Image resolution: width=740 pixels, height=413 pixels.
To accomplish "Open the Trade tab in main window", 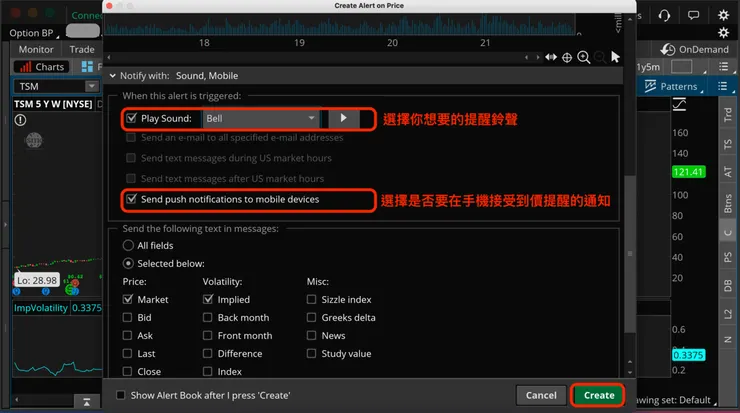I will (82, 49).
